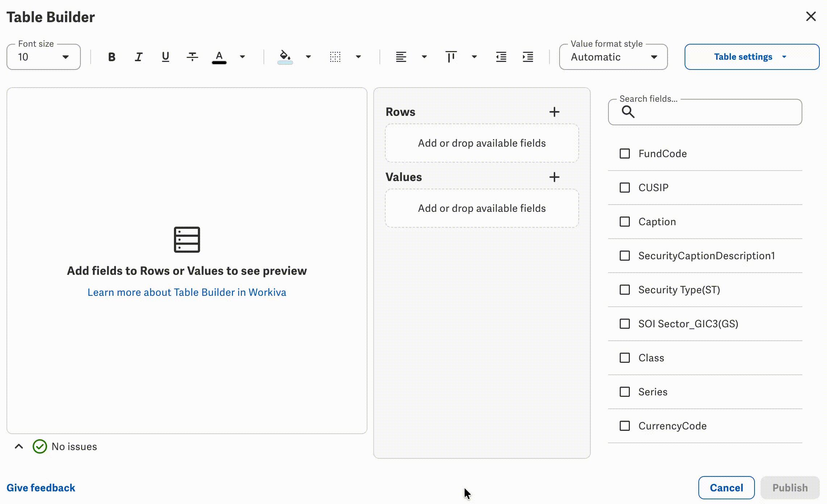Screen dimensions: 827x504
Task: Toggle underline formatting
Action: [x=165, y=57]
